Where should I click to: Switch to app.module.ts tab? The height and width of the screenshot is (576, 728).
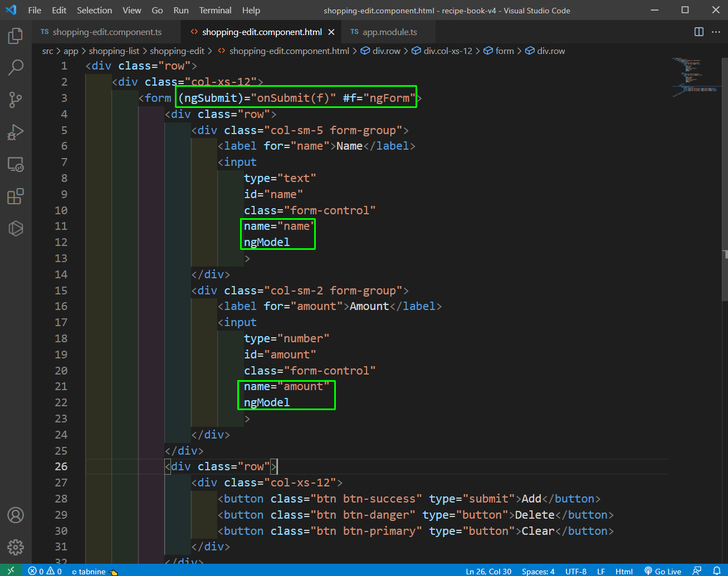click(388, 32)
